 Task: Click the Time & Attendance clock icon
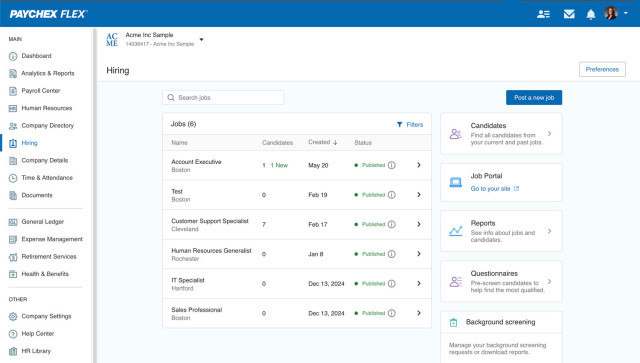tap(13, 178)
